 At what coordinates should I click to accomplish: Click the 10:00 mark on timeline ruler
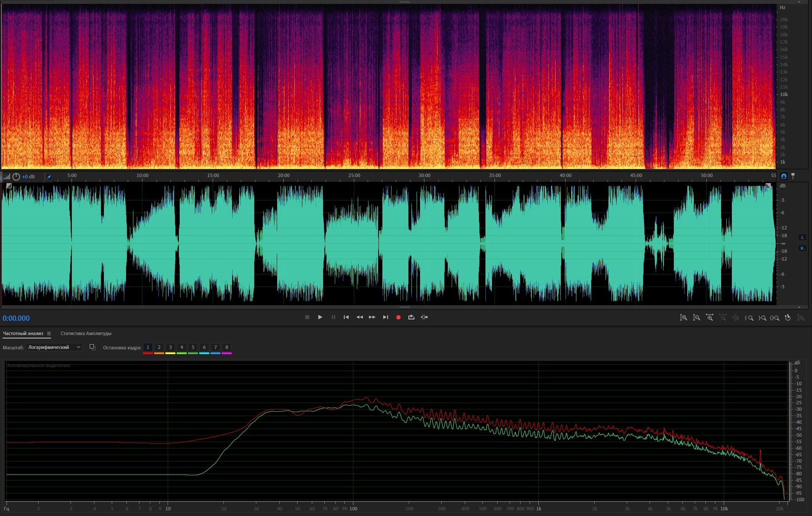(142, 175)
